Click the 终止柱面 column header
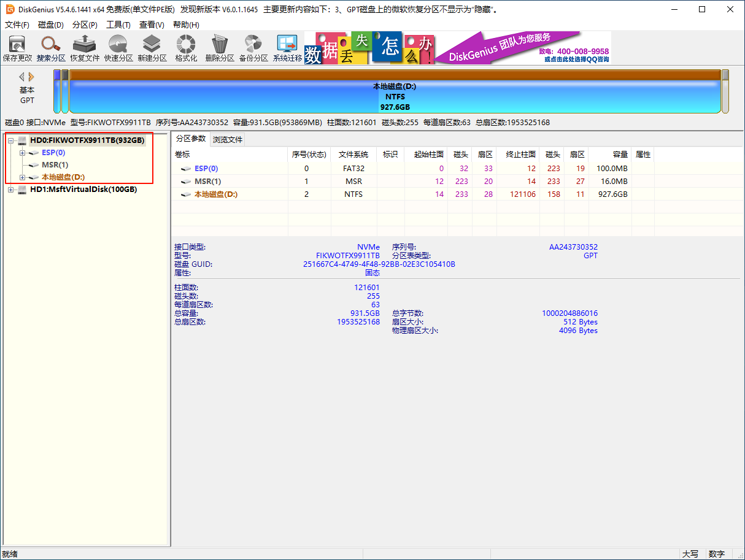Screen dimensions: 745x560 point(518,155)
